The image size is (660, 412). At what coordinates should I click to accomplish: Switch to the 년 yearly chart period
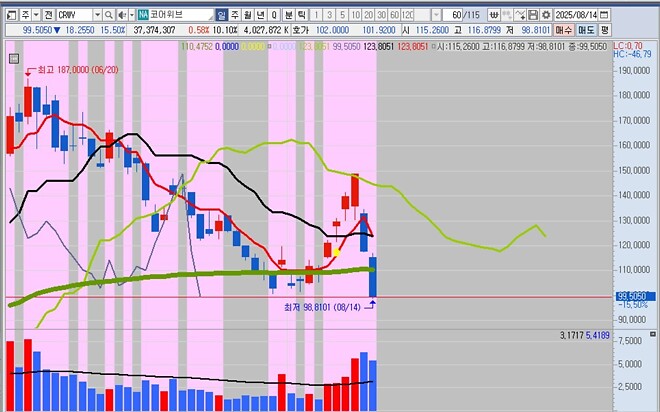[261, 15]
